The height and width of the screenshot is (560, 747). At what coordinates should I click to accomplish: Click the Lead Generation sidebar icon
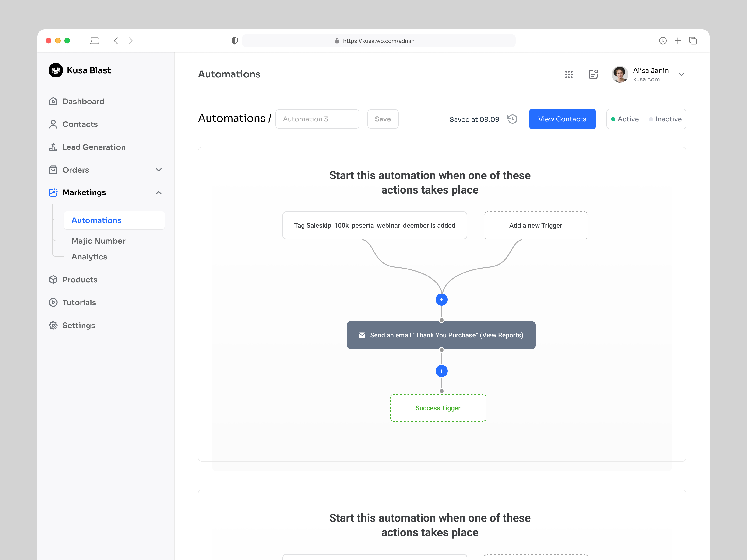pos(53,147)
